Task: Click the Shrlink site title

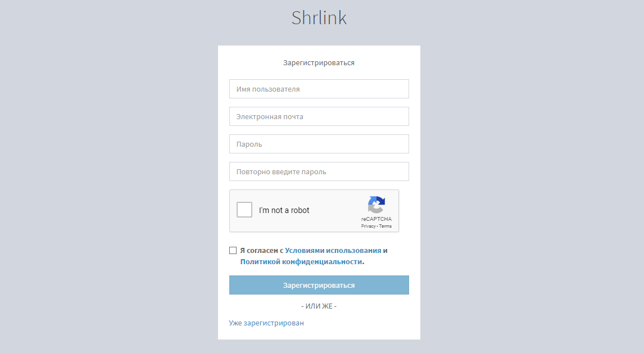Action: 319,17
